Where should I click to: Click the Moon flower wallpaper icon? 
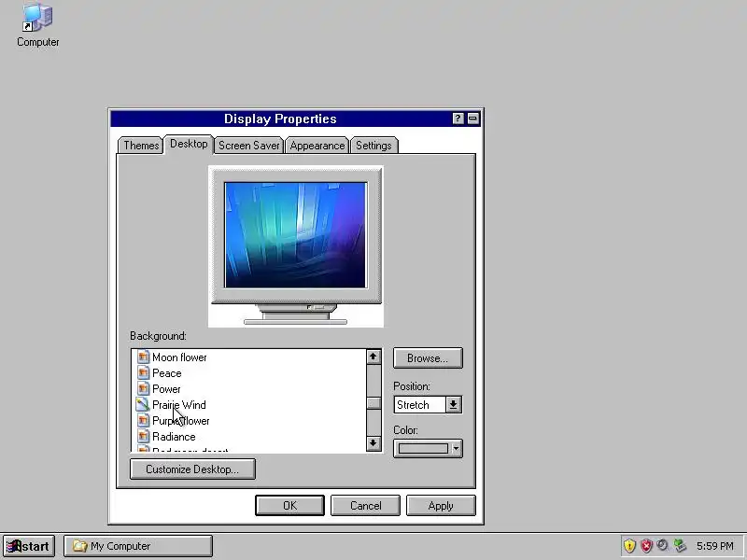[x=143, y=357]
